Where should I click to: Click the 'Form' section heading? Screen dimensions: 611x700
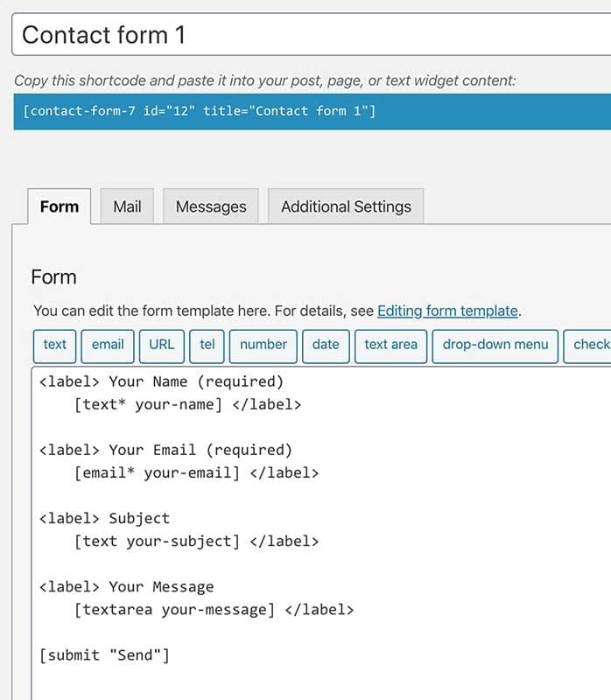(x=53, y=277)
